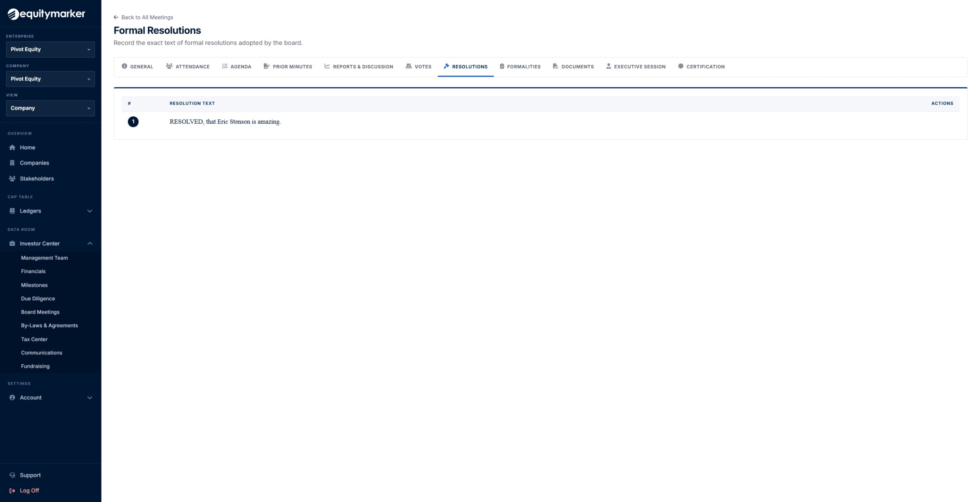Click the Log Off exit icon
The width and height of the screenshot is (980, 502).
12,491
